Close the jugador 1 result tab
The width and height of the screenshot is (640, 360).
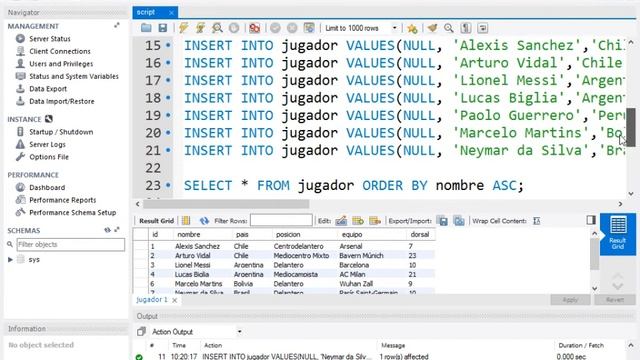[x=175, y=300]
